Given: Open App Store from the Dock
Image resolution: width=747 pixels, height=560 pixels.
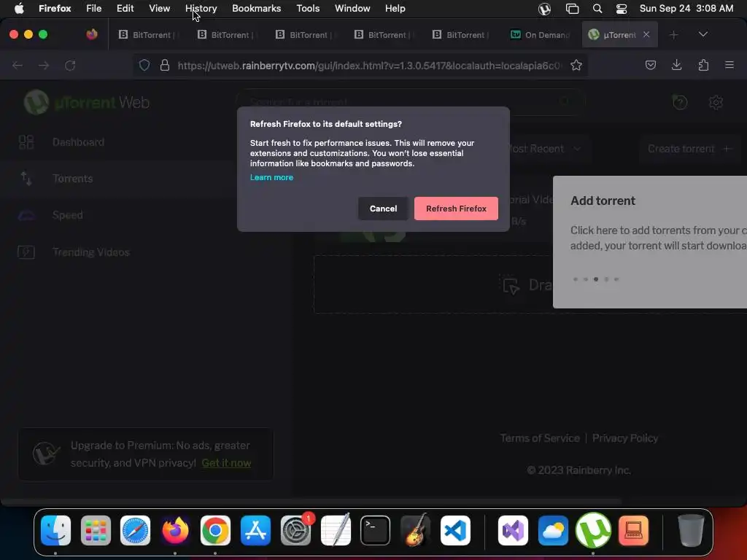Looking at the screenshot, I should [x=255, y=531].
